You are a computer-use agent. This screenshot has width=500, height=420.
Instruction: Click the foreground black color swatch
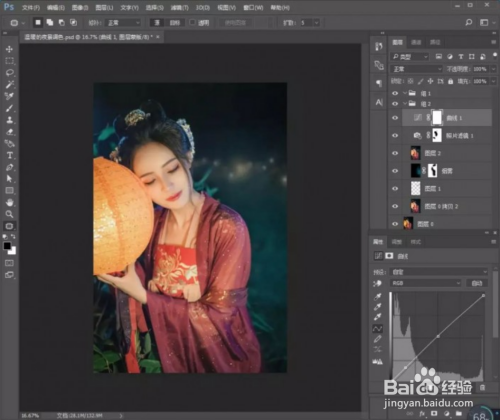pyautogui.click(x=7, y=246)
